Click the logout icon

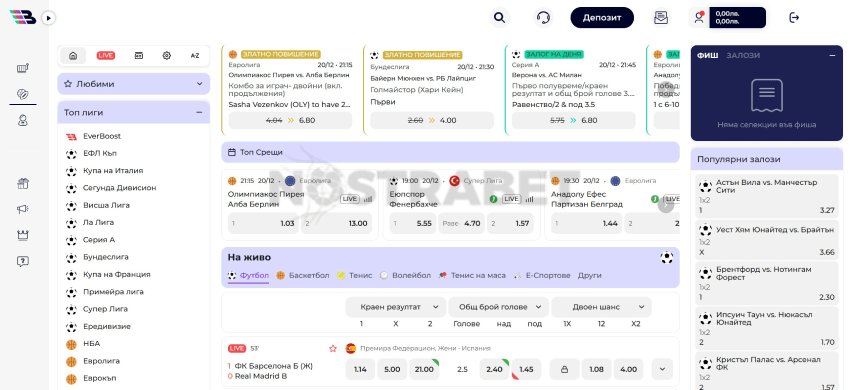coord(794,18)
